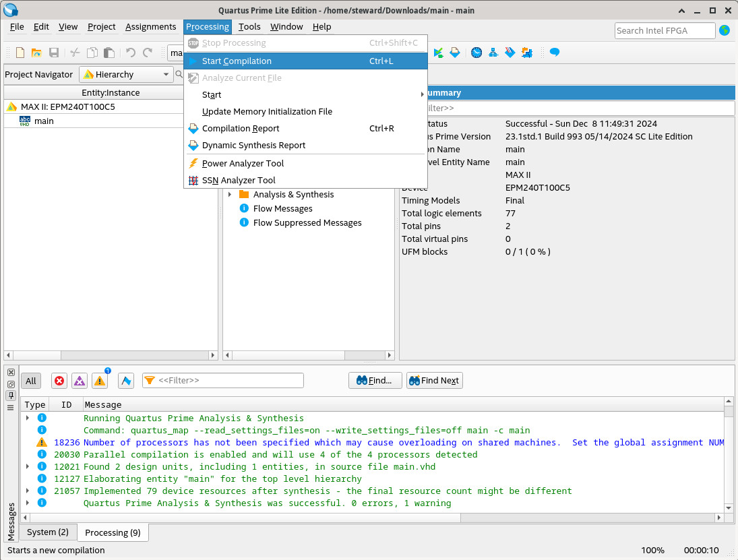Screen dimensions: 738x560
Task: Click the green arrow toolbar icon
Action: (x=438, y=53)
